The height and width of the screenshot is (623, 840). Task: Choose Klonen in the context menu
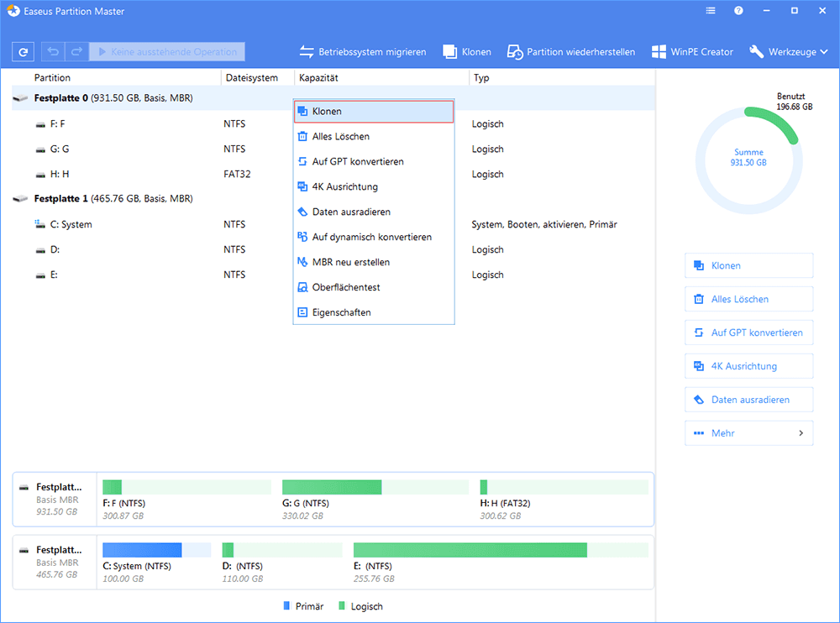pyautogui.click(x=374, y=112)
